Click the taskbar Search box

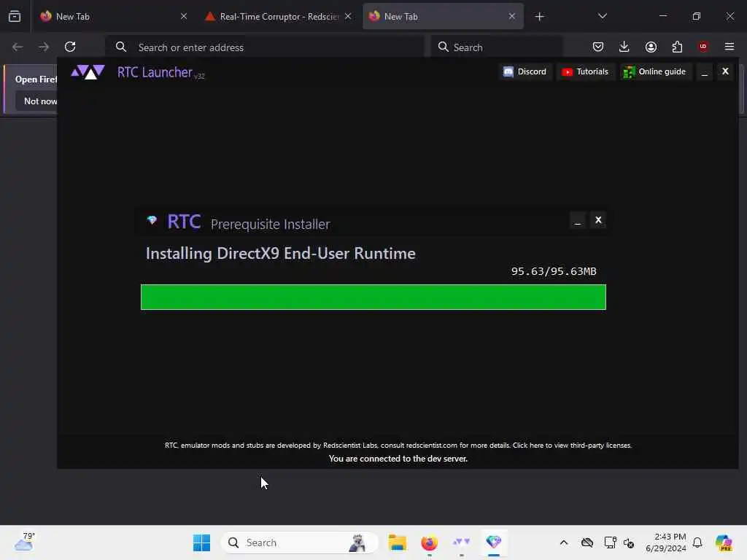tap(299, 542)
